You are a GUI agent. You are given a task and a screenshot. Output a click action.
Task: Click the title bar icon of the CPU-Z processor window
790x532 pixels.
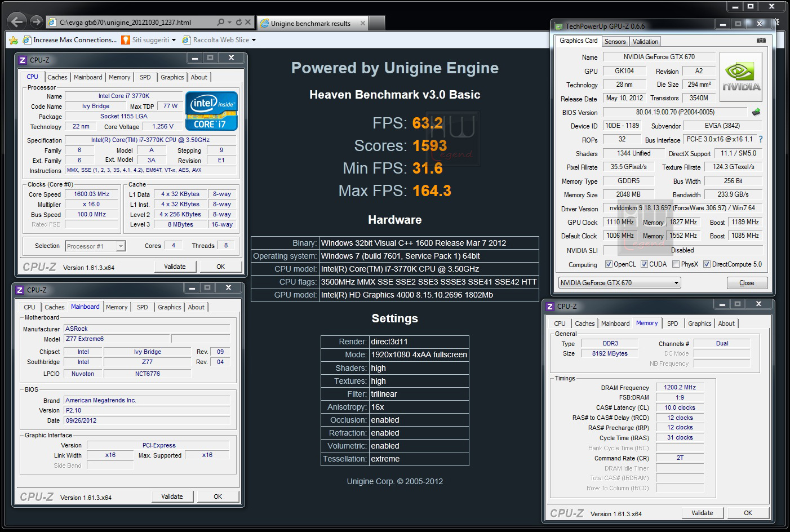coord(23,60)
